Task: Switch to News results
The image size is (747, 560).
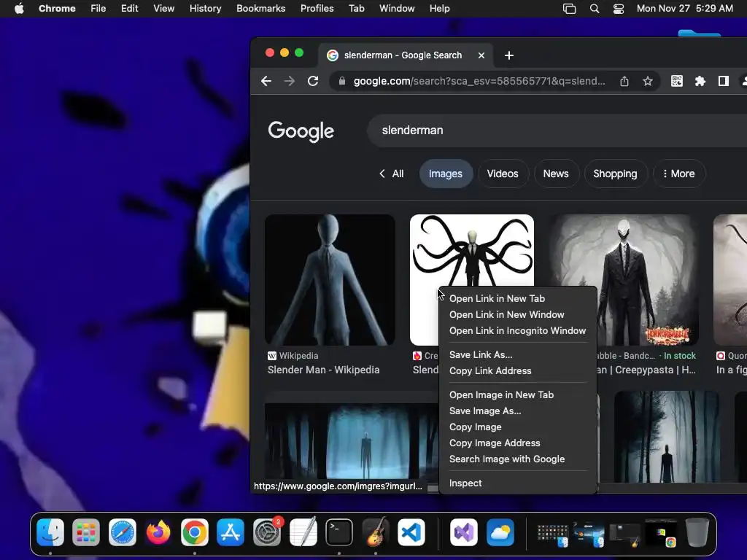Action: click(555, 174)
